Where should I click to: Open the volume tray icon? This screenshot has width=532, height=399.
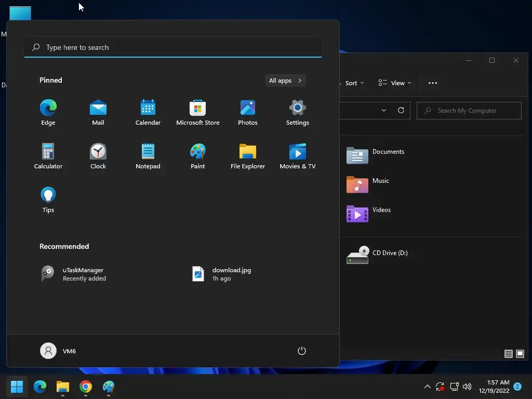tap(467, 387)
